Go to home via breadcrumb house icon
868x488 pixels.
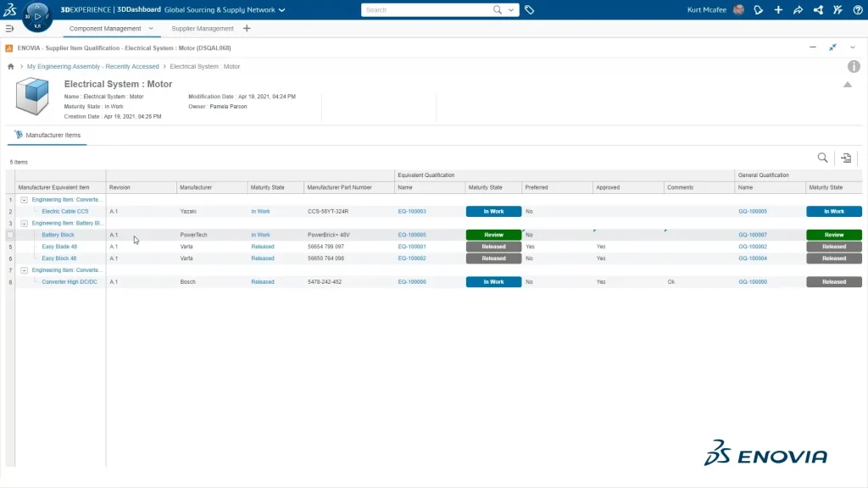pyautogui.click(x=10, y=66)
